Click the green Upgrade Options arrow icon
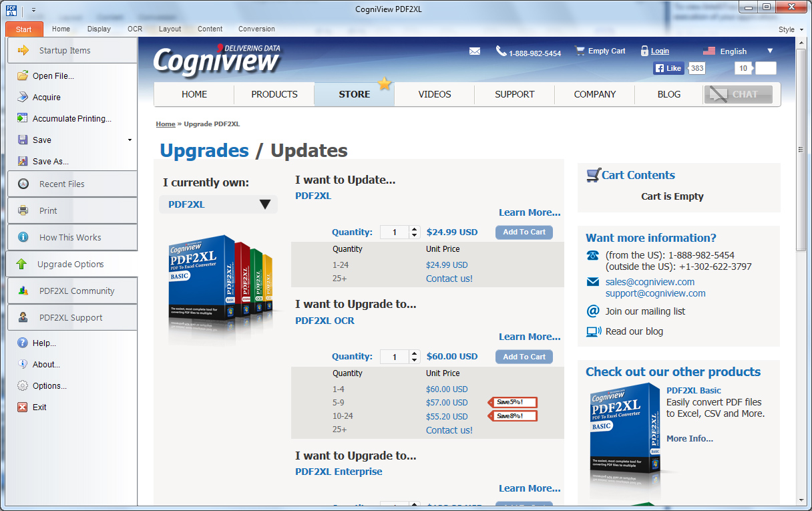This screenshot has width=812, height=511. [x=21, y=264]
